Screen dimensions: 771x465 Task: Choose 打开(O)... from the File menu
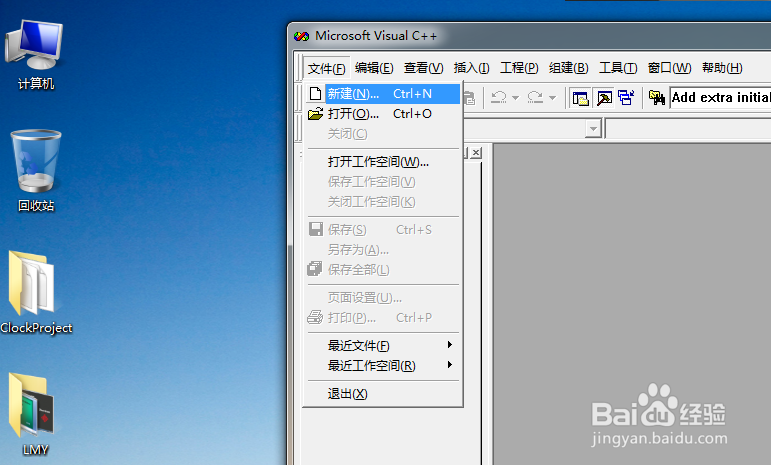(x=383, y=114)
